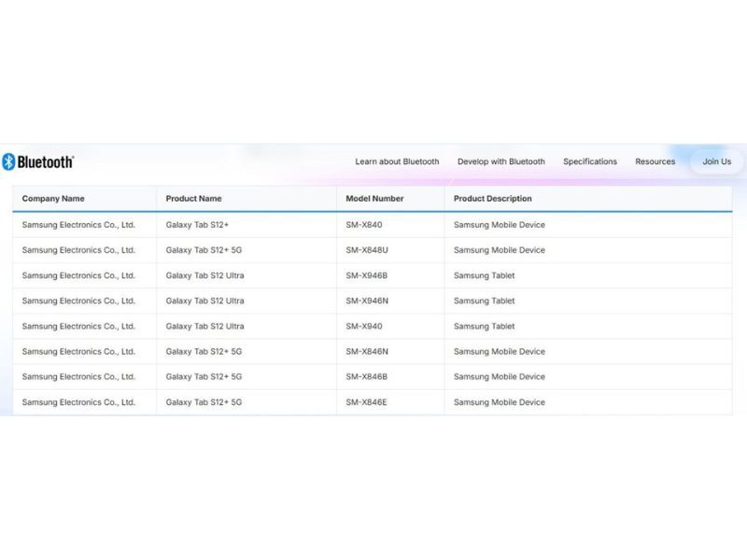Click Galaxy Tab S12+ 5G in SM-X846E row
747x560 pixels.
204,402
